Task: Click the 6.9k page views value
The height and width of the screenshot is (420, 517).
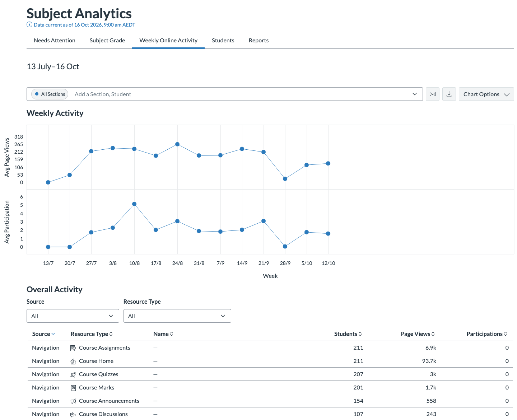Action: [431, 348]
